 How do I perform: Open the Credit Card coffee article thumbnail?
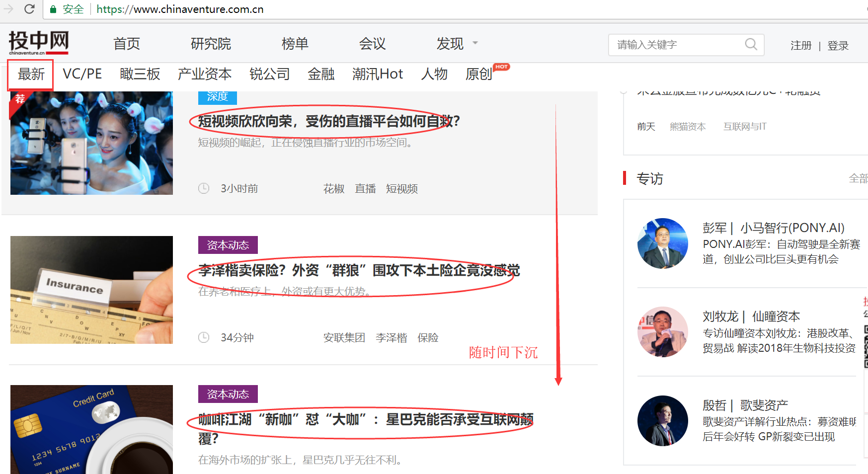(x=91, y=429)
